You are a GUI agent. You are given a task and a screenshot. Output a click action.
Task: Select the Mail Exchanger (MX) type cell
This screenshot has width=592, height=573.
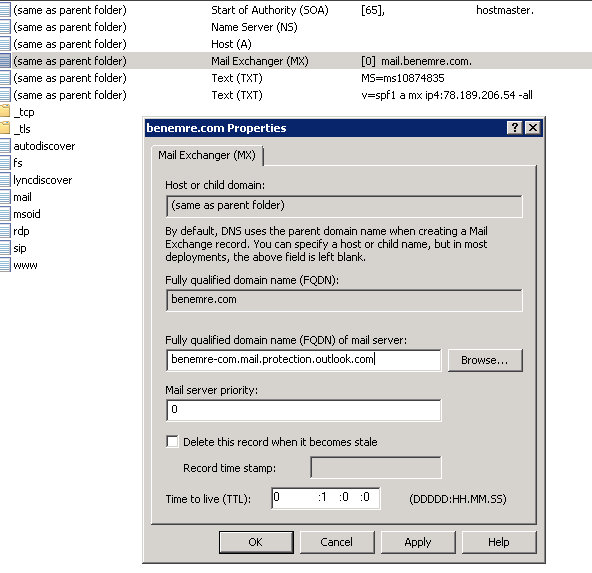260,61
